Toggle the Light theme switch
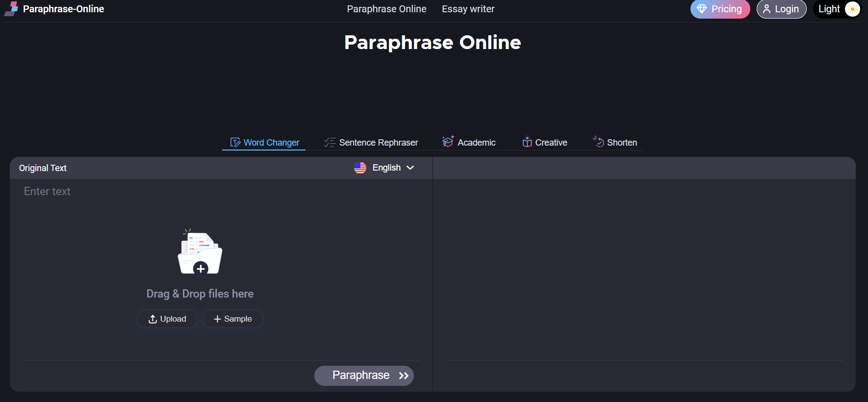The height and width of the screenshot is (402, 868). pos(837,9)
